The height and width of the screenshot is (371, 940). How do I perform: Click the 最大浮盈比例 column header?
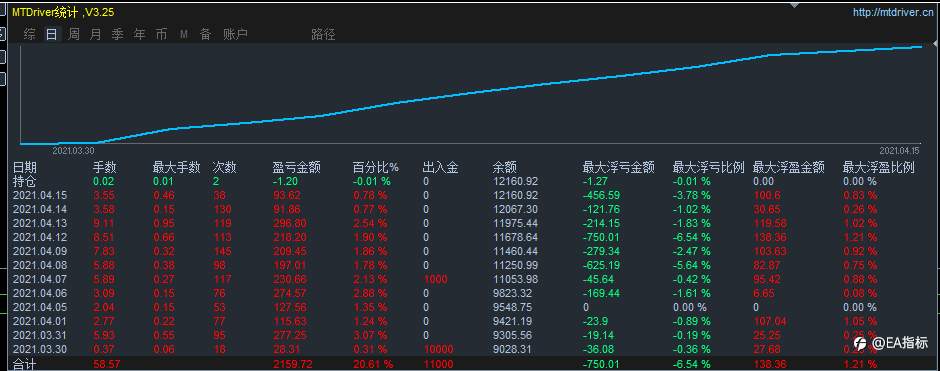[x=879, y=168]
